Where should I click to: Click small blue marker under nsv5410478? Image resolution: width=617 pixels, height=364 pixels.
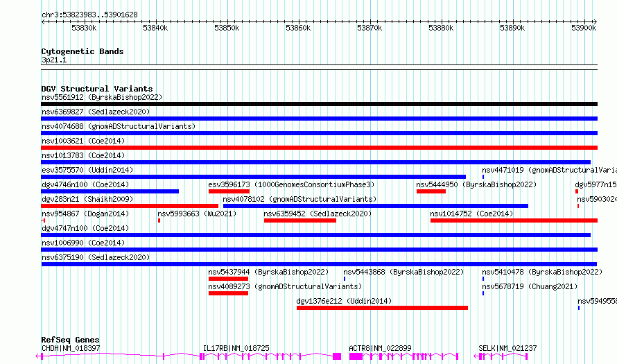(x=483, y=279)
